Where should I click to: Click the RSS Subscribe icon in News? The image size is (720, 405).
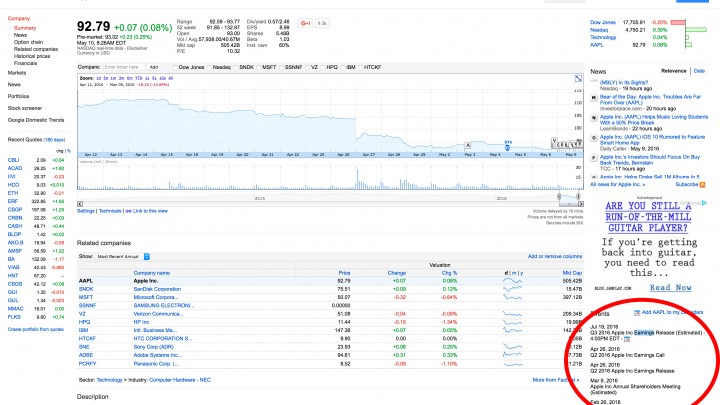point(702,185)
